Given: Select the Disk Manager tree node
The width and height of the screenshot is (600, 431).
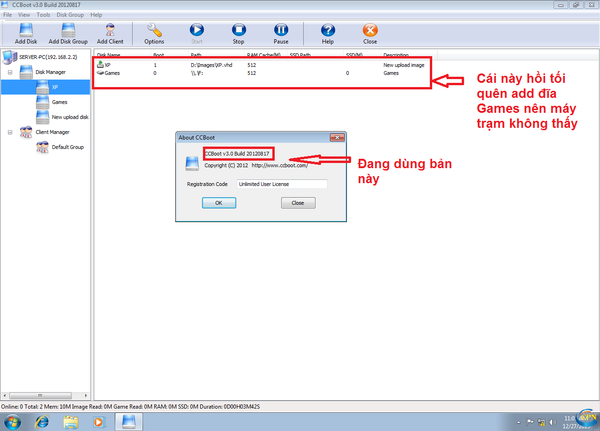Looking at the screenshot, I should (x=51, y=72).
